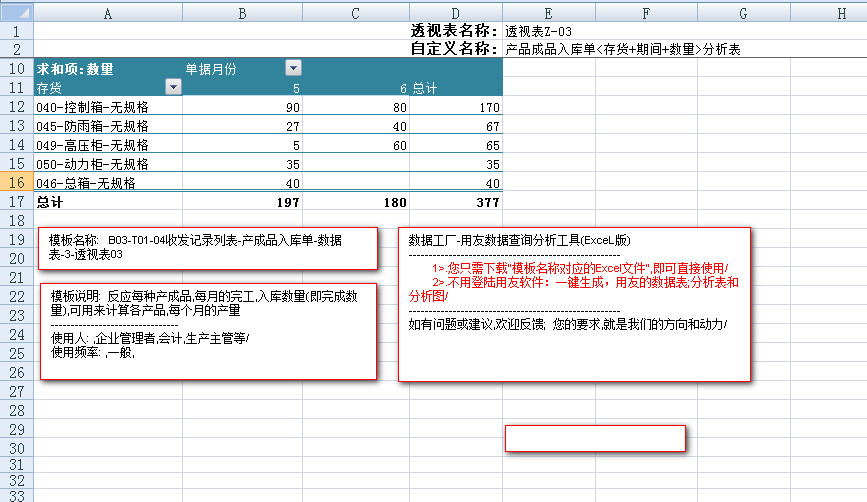Click the 产品成品入库单 custom name cell
867x502 pixels.
pyautogui.click(x=622, y=49)
